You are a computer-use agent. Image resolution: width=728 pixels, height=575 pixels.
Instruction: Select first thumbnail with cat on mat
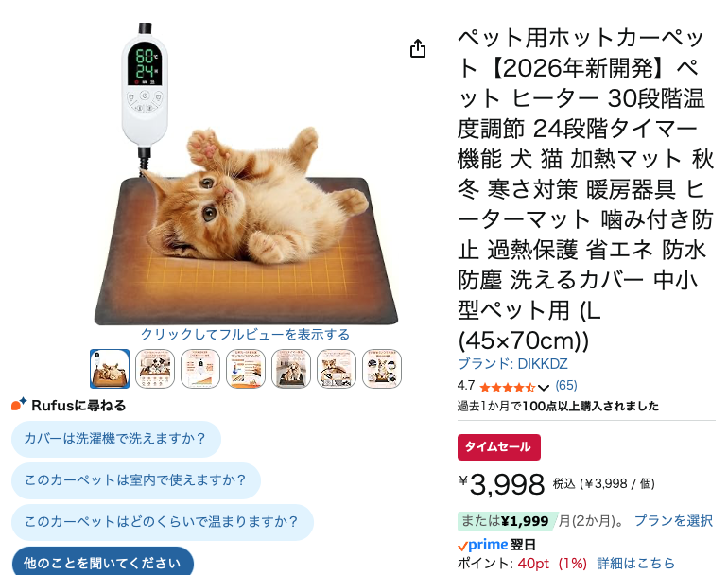110,369
